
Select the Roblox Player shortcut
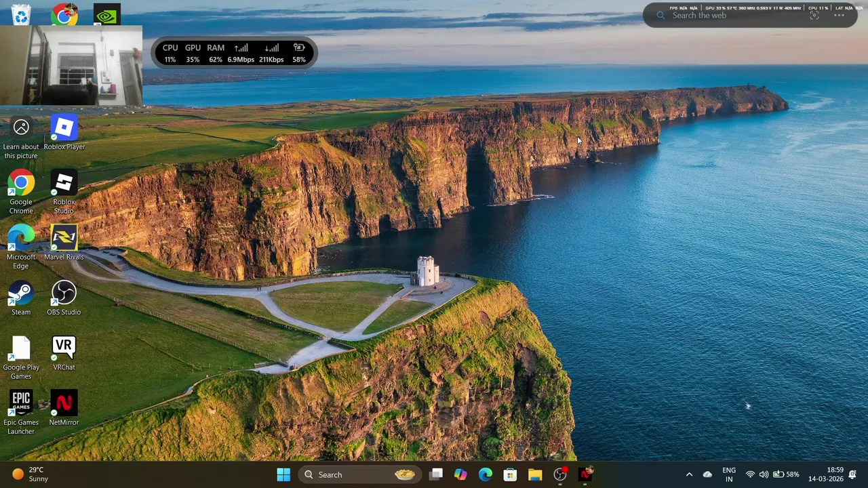(64, 133)
